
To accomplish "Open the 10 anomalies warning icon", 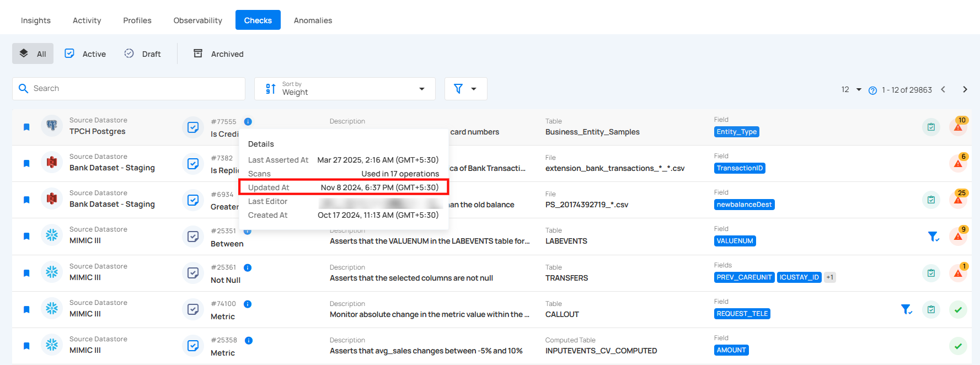I will 958,127.
